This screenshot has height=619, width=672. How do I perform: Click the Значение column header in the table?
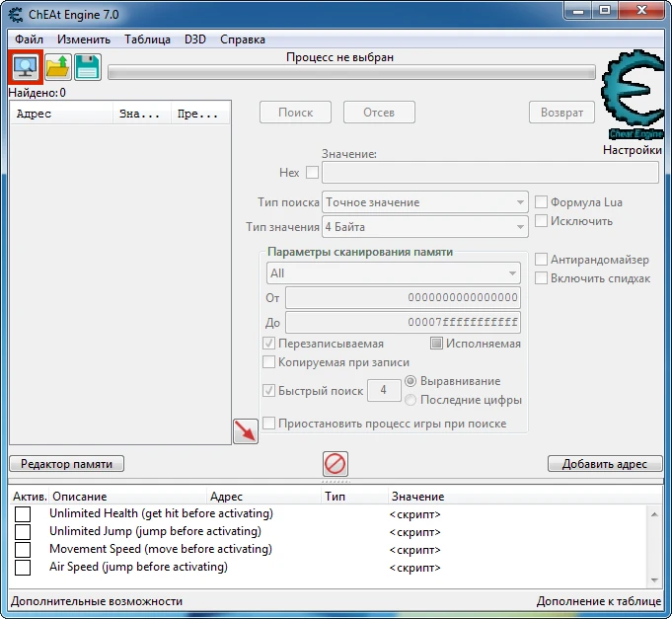coord(525,497)
